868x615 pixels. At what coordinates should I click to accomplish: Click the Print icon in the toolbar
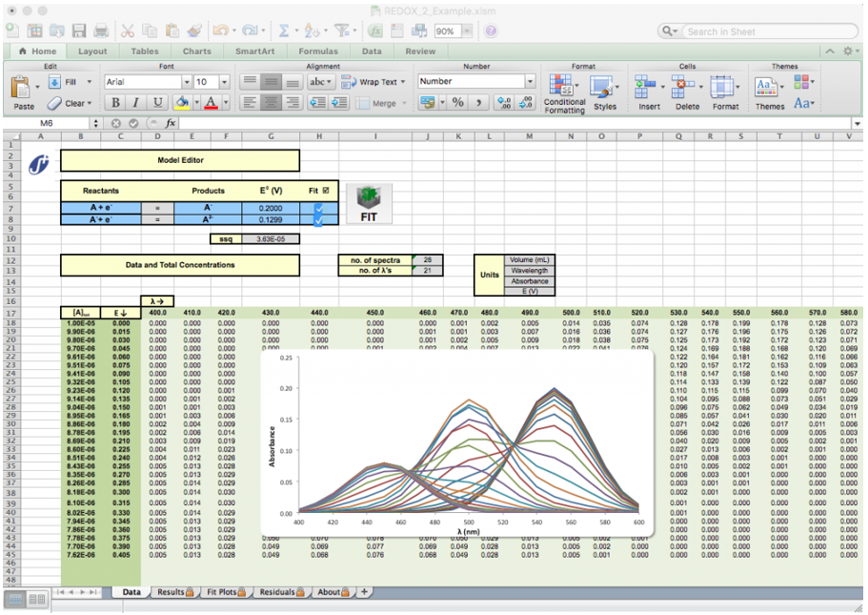pos(102,31)
